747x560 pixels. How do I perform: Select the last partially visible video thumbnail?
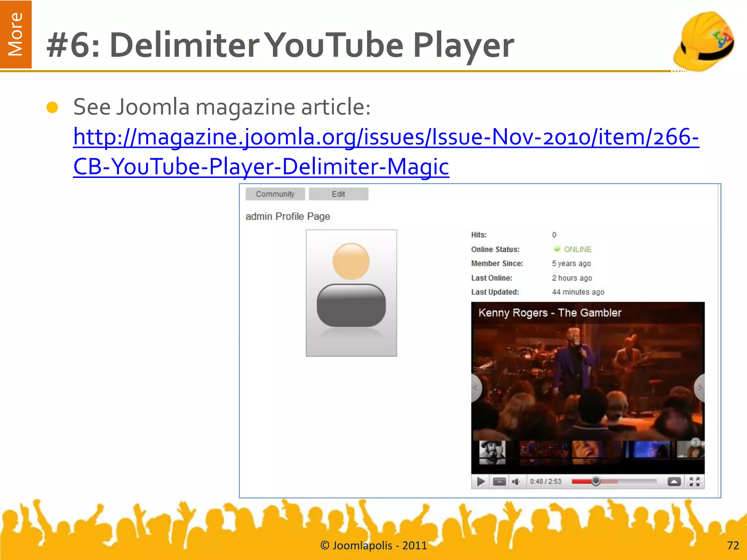[690, 451]
